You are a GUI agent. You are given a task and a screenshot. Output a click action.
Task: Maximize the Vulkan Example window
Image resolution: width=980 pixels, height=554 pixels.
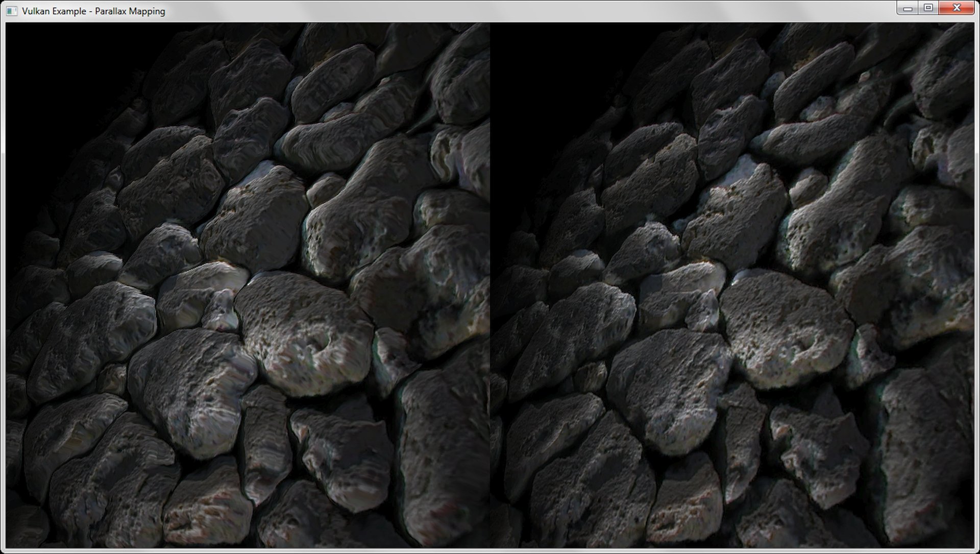tap(928, 8)
